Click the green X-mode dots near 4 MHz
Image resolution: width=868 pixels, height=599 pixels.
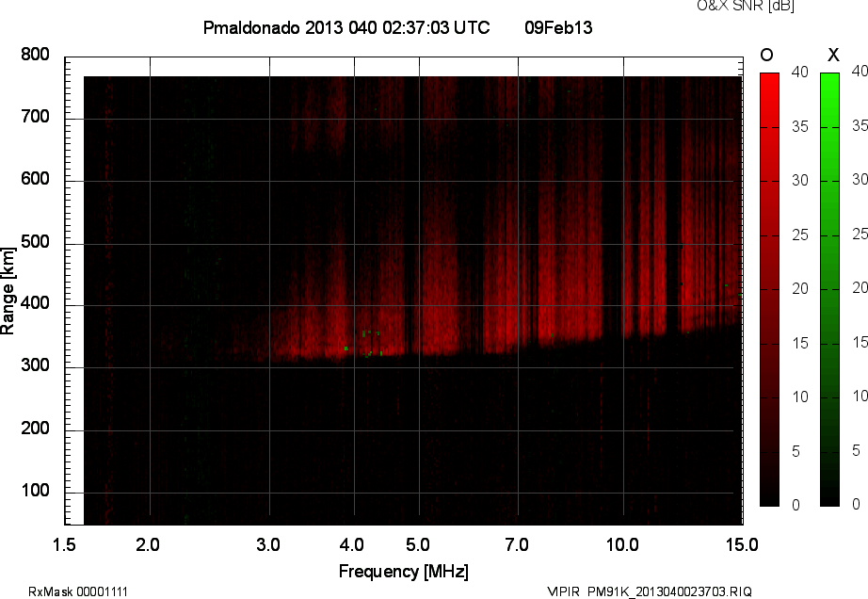368,344
